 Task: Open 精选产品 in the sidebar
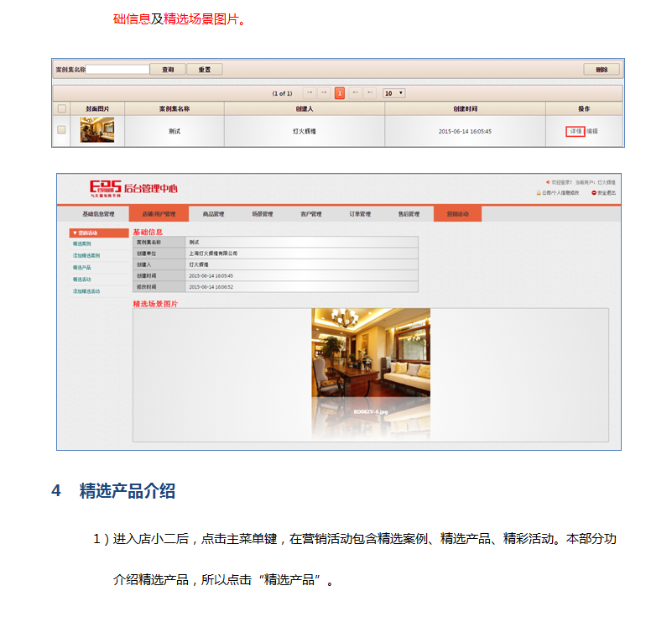pos(82,268)
